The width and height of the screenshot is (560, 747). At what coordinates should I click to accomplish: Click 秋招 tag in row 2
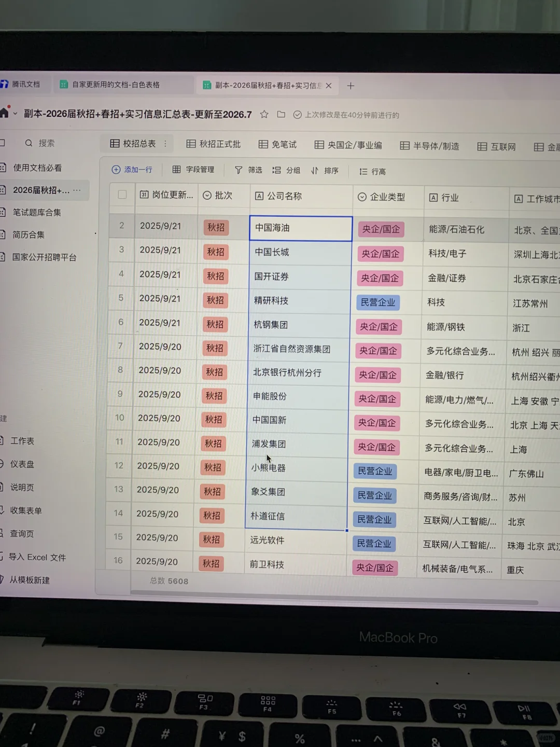tap(216, 227)
